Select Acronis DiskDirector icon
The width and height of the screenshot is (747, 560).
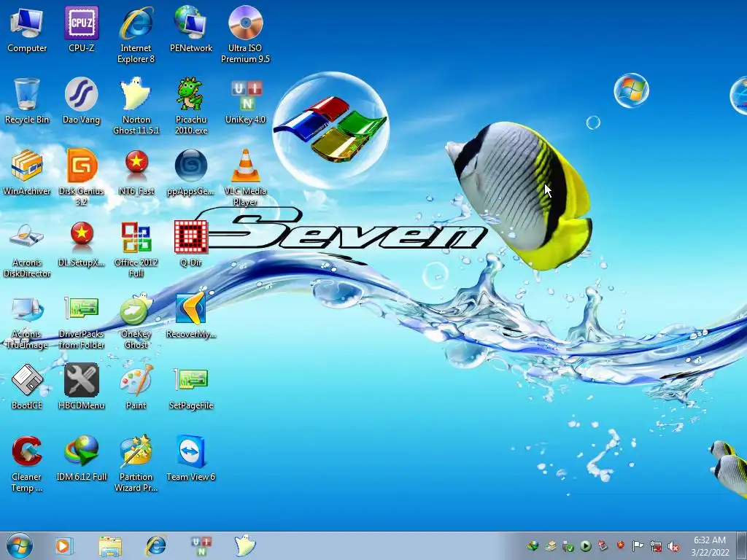tap(27, 250)
